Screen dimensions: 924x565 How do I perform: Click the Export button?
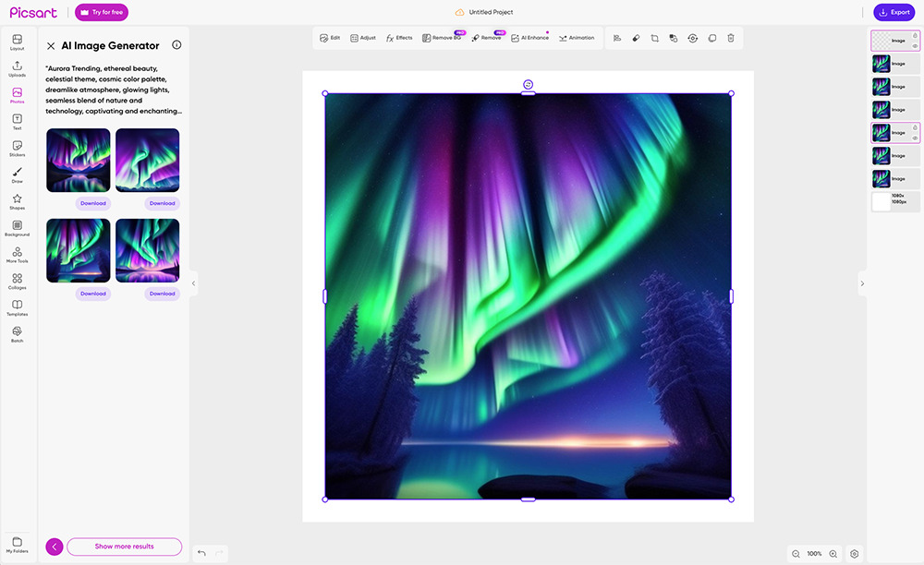pos(893,12)
